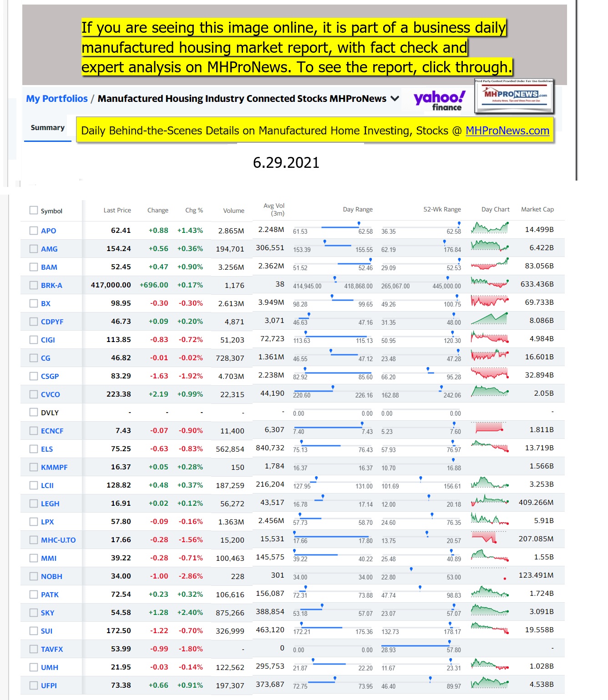608x700 pixels.
Task: Check the LCII row checkbox
Action: pyautogui.click(x=34, y=485)
